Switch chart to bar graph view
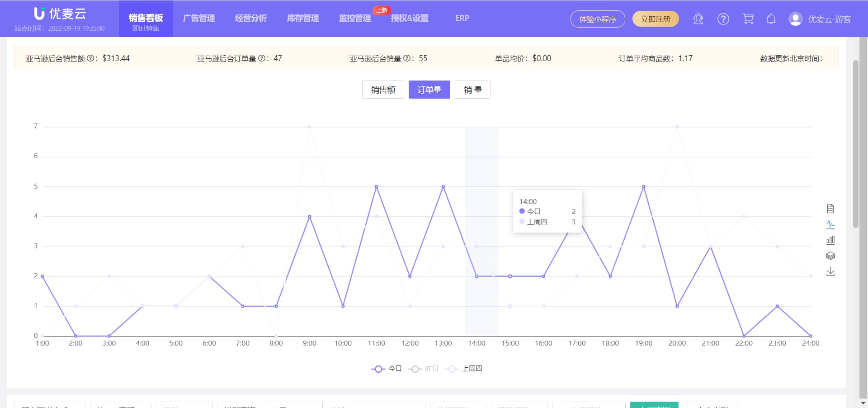868x408 pixels. pyautogui.click(x=830, y=240)
